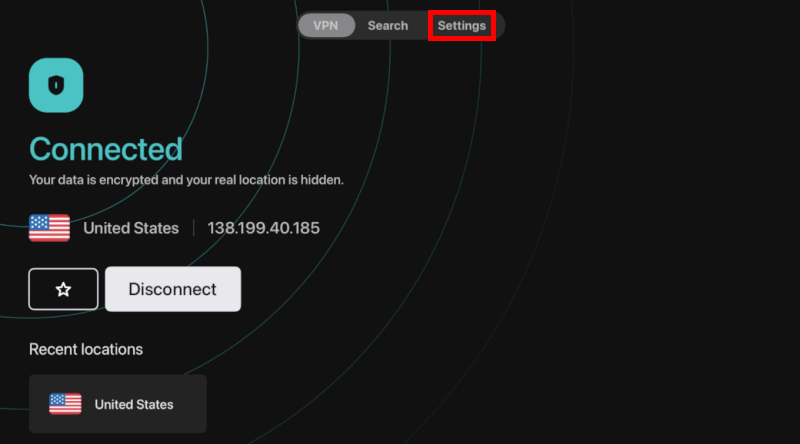The height and width of the screenshot is (444, 800).
Task: Click the data is encrypted message
Action: pos(186,180)
